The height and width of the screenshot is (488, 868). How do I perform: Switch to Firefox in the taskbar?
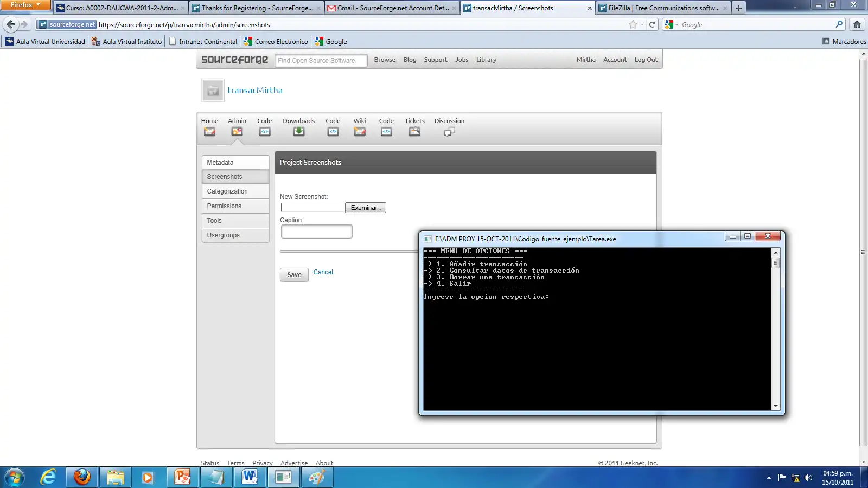tap(82, 477)
